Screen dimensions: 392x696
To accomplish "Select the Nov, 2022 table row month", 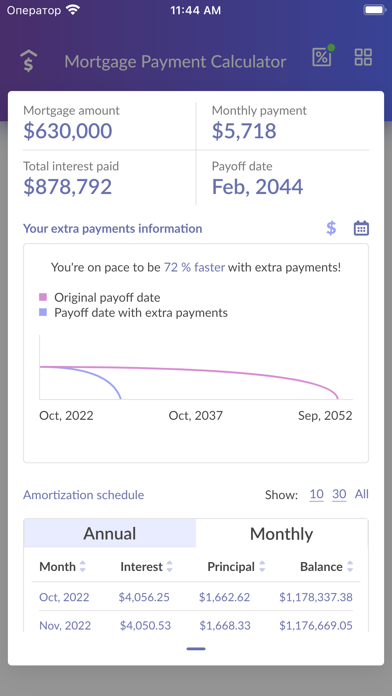I will click(x=65, y=625).
